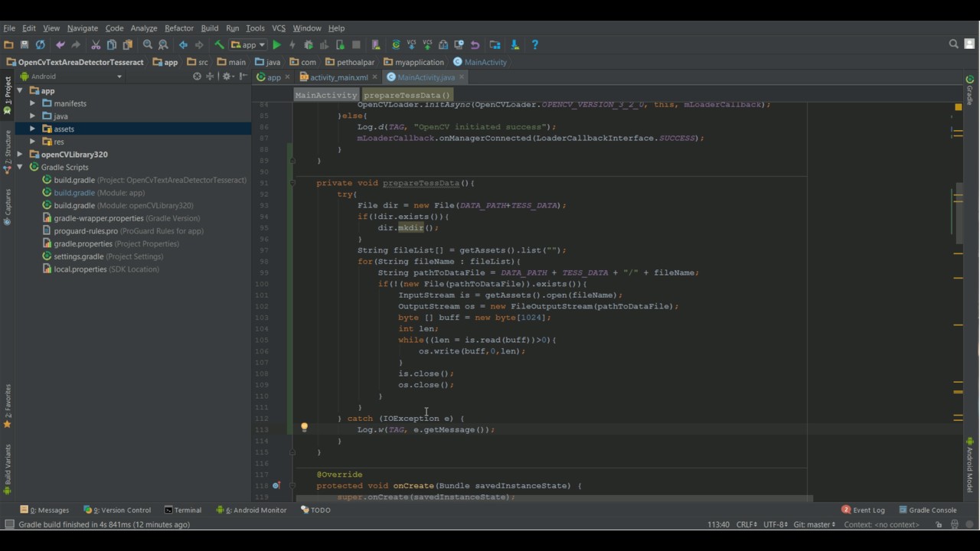Click the Save All floppy icon

tap(24, 45)
